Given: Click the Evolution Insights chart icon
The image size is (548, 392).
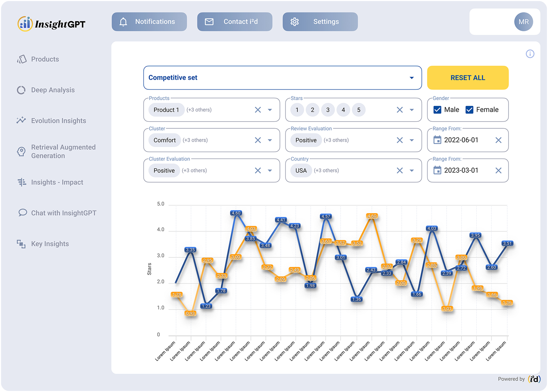Looking at the screenshot, I should pyautogui.click(x=21, y=120).
